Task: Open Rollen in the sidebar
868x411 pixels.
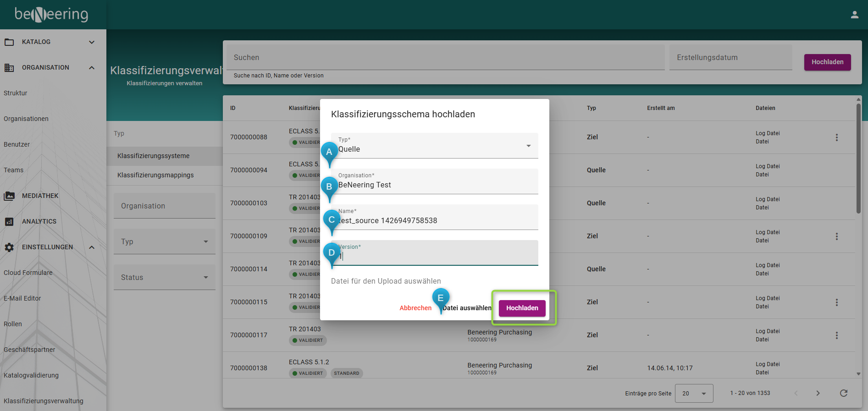Action: click(13, 324)
